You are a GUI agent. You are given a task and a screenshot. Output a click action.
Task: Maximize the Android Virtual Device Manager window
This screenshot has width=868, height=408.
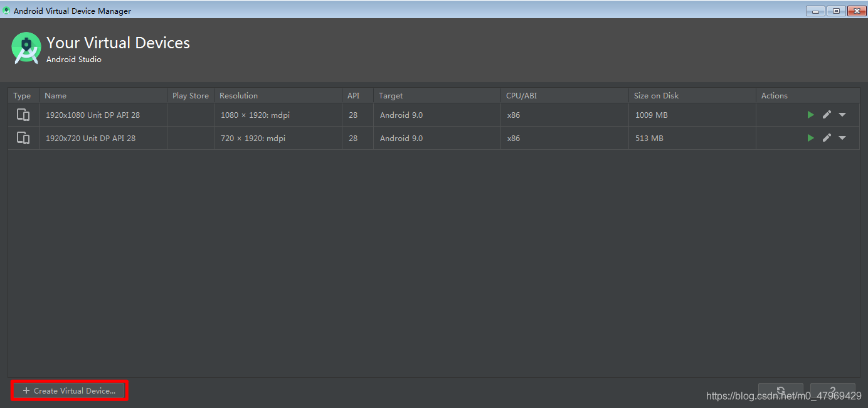coord(836,11)
